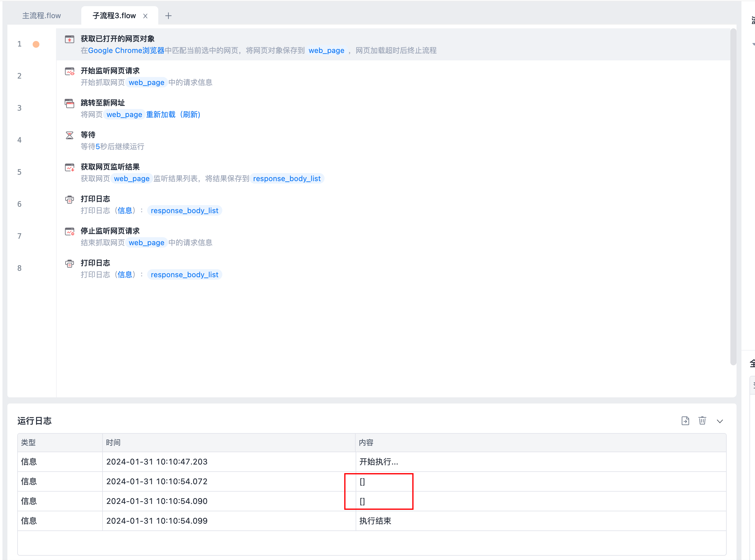
Task: Close the 子流程3.flow tab
Action: [x=145, y=16]
